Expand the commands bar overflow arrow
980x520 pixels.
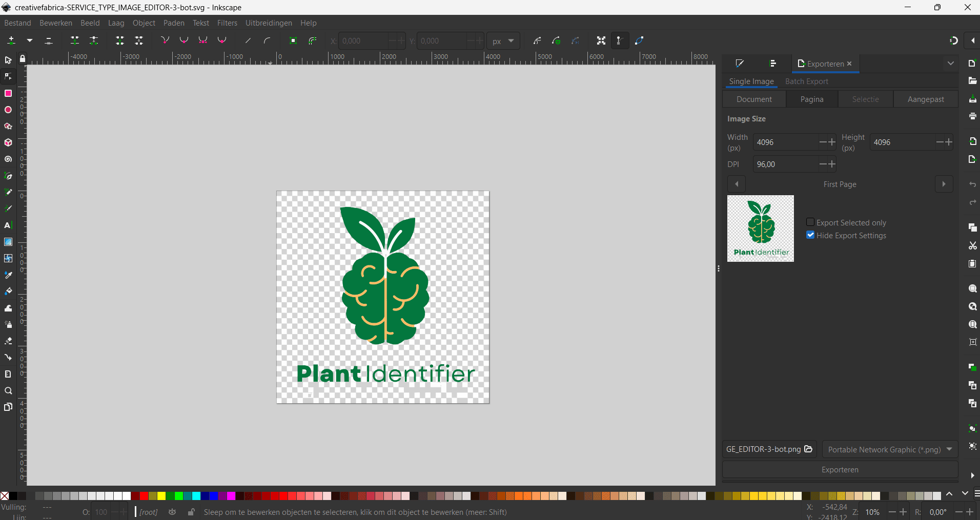pos(972,475)
